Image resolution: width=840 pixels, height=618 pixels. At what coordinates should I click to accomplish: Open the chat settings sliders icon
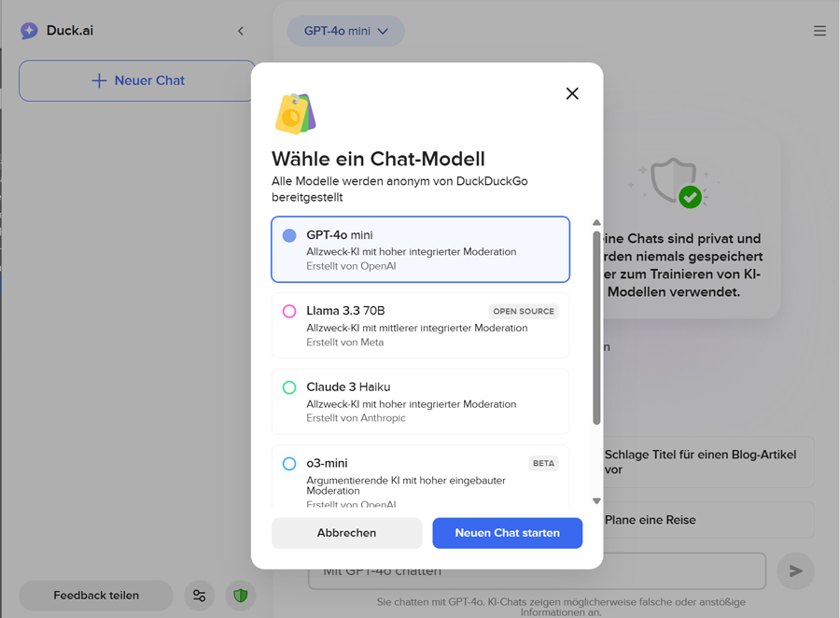[200, 596]
